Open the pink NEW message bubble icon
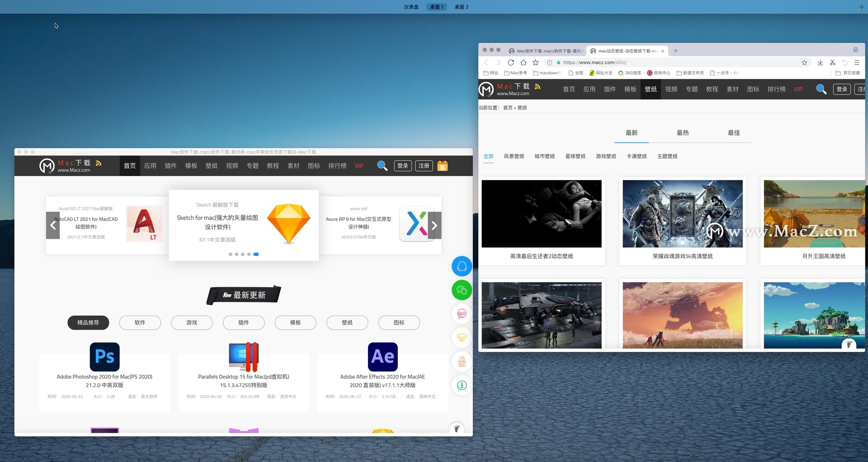The width and height of the screenshot is (868, 462). pyautogui.click(x=462, y=314)
